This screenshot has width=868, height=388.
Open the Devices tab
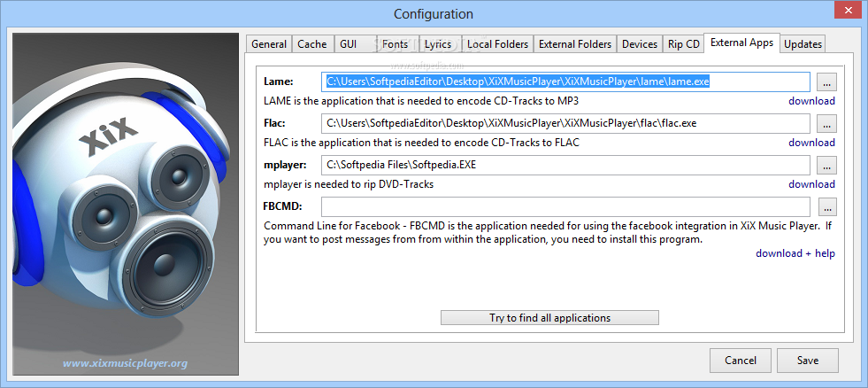coord(640,44)
